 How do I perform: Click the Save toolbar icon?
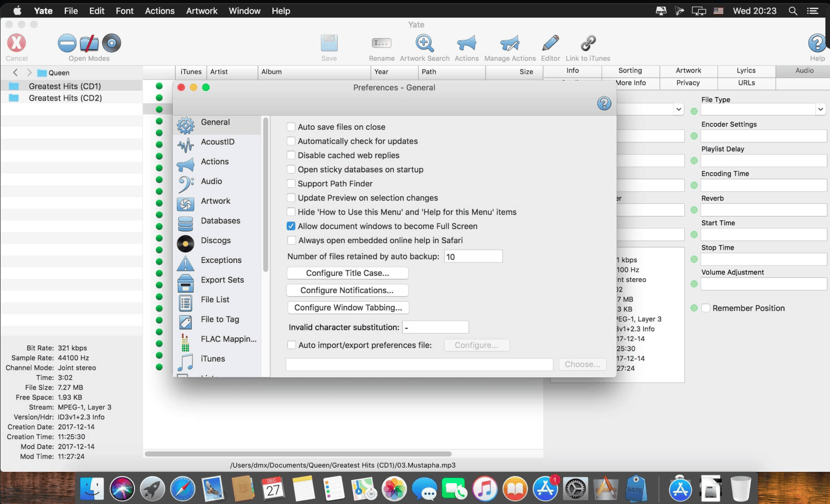coord(329,43)
